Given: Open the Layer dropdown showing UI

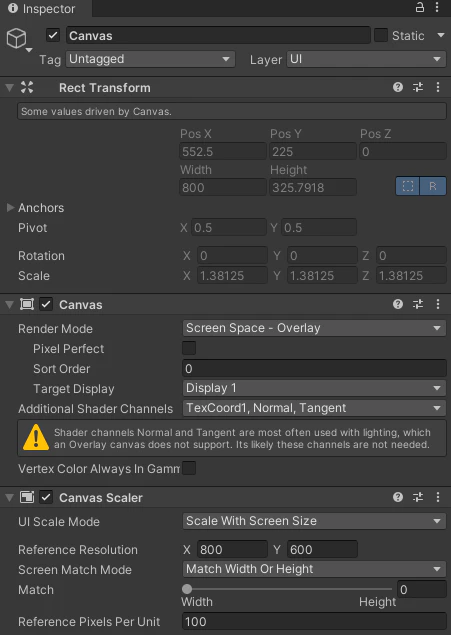Looking at the screenshot, I should point(366,59).
